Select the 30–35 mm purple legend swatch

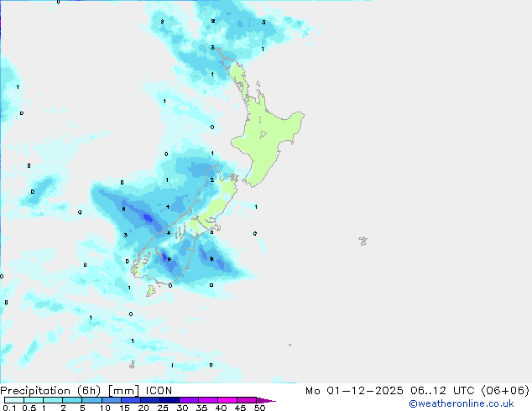pos(189,400)
